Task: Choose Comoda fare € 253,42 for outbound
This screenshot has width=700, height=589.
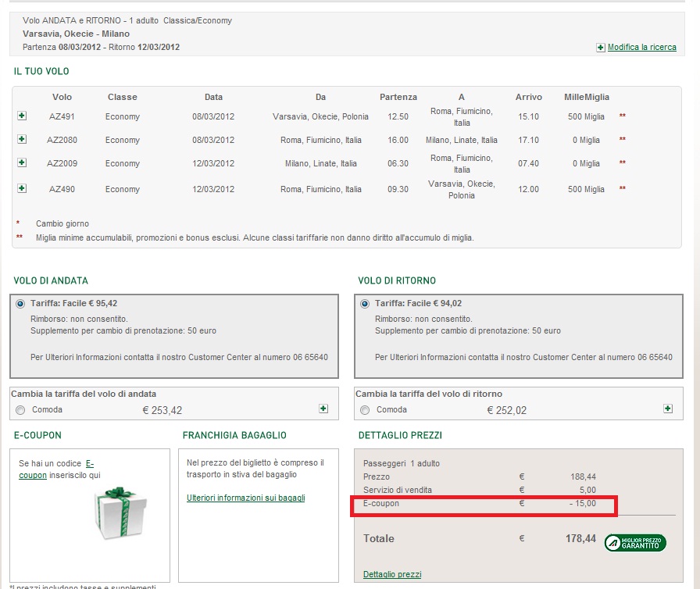Action: pyautogui.click(x=20, y=410)
